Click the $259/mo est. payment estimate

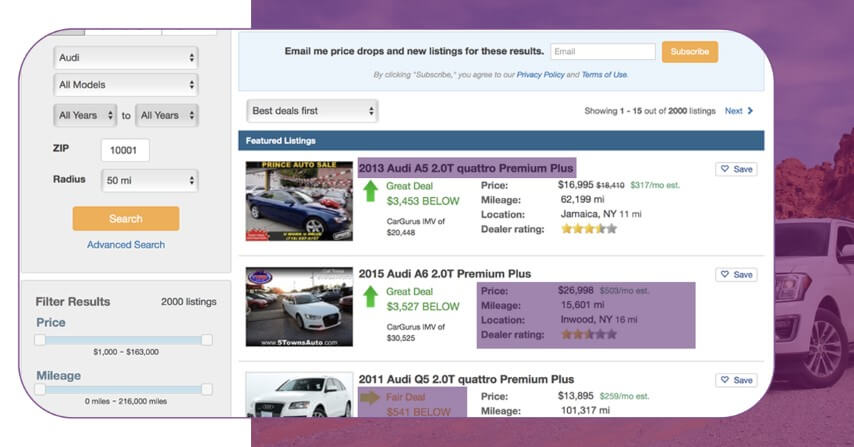624,396
